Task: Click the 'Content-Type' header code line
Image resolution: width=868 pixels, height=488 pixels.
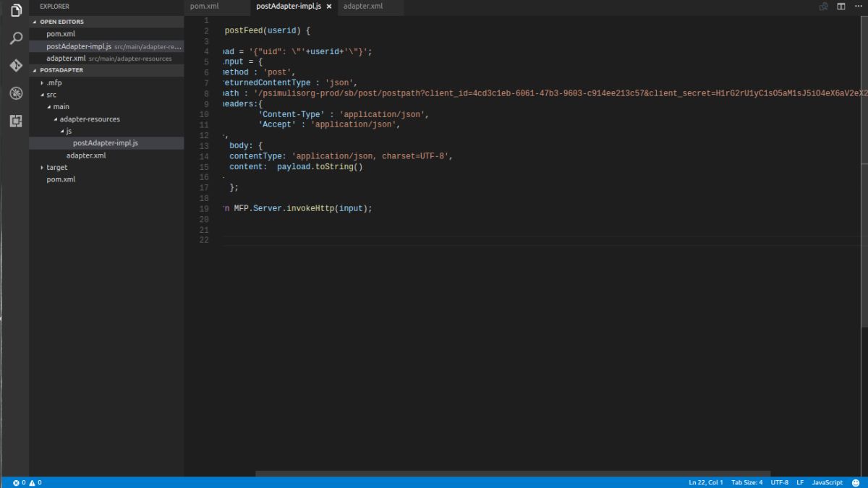Action: 344,114
